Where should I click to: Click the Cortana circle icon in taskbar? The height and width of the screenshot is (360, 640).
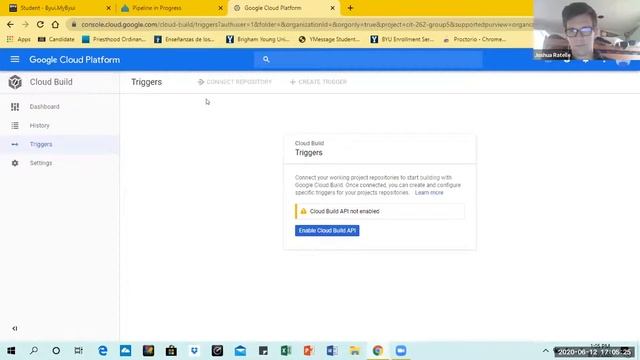tap(56, 351)
